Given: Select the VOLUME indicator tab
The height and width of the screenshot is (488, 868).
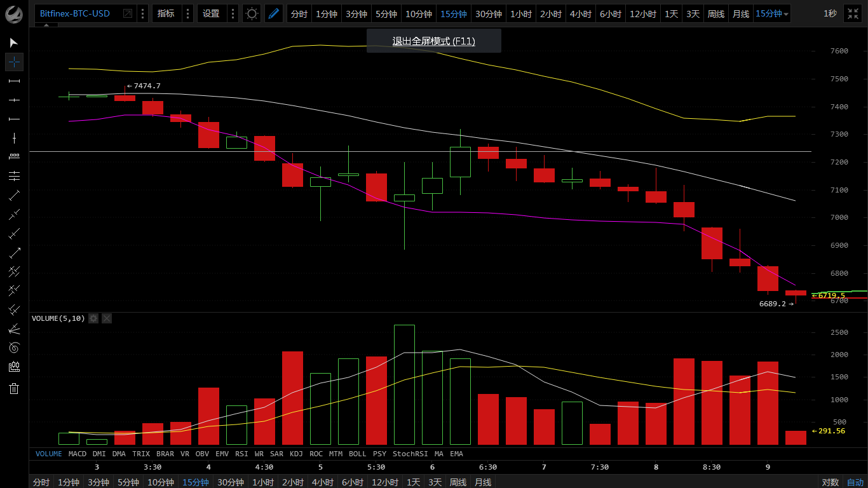Looking at the screenshot, I should coord(49,454).
